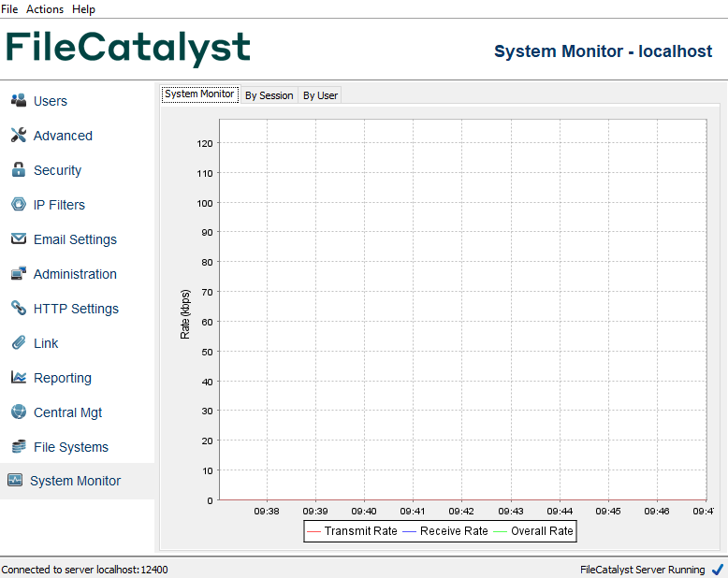
Task: Click the FileCatalyst logo
Action: (128, 49)
